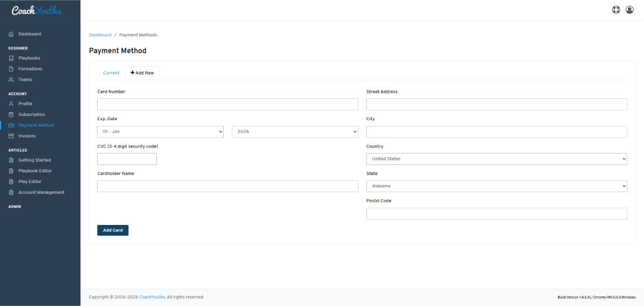Open the Country dropdown
Image resolution: width=644 pixels, height=306 pixels.
click(x=496, y=159)
